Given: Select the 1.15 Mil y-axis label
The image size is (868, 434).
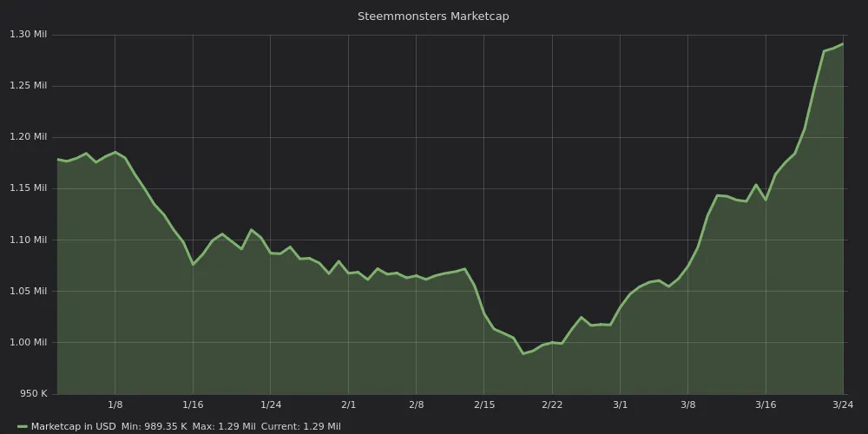Looking at the screenshot, I should [29, 188].
